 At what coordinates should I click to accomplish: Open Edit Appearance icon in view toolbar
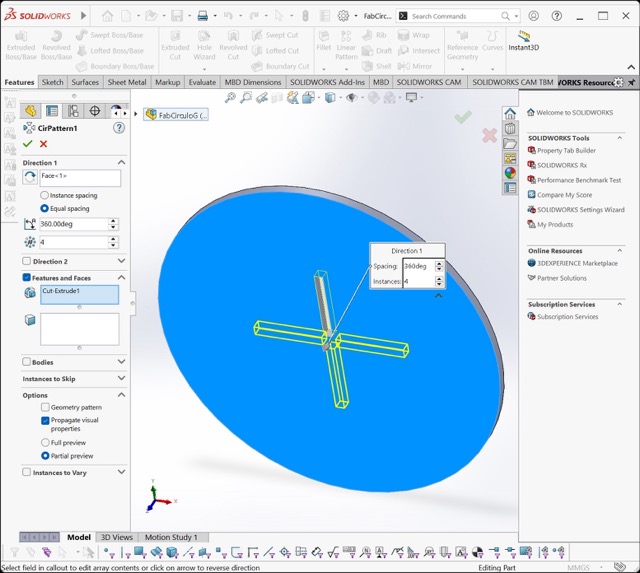coord(374,98)
